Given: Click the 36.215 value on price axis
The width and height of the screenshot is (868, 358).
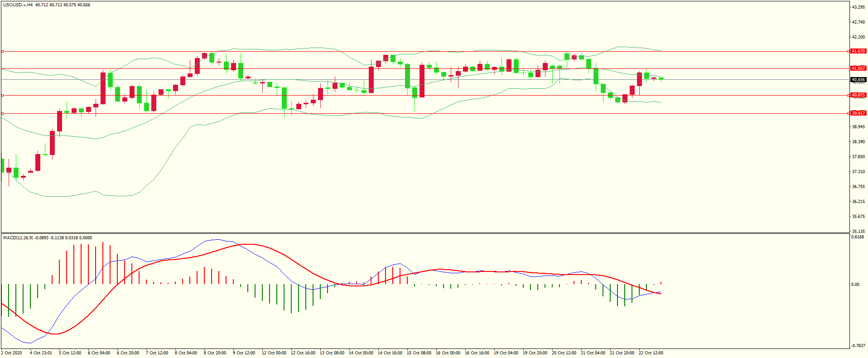Looking at the screenshot, I should (858, 202).
